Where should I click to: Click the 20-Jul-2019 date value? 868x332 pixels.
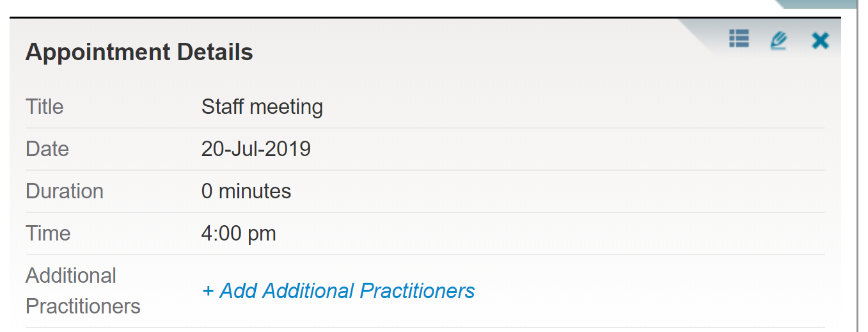click(x=256, y=149)
